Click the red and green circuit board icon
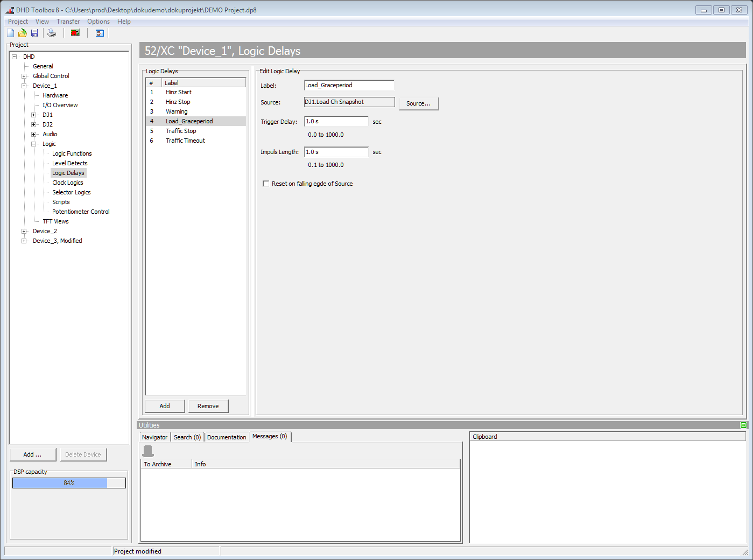 (x=75, y=33)
